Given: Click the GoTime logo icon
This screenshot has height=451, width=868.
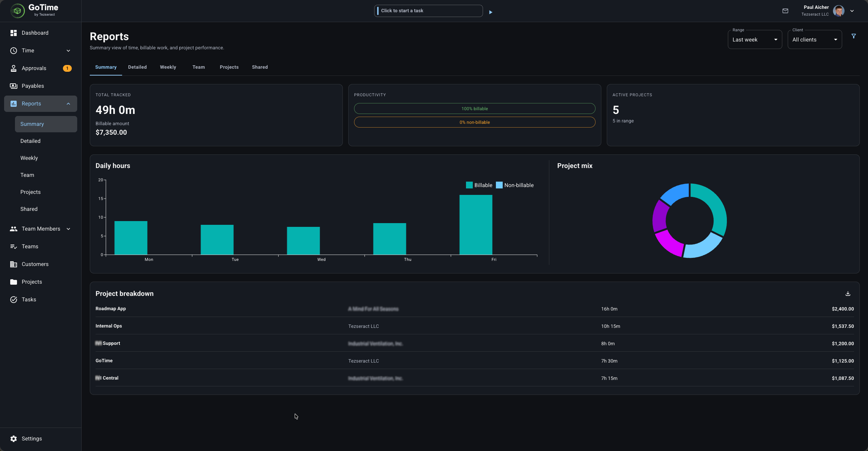Looking at the screenshot, I should pyautogui.click(x=17, y=11).
